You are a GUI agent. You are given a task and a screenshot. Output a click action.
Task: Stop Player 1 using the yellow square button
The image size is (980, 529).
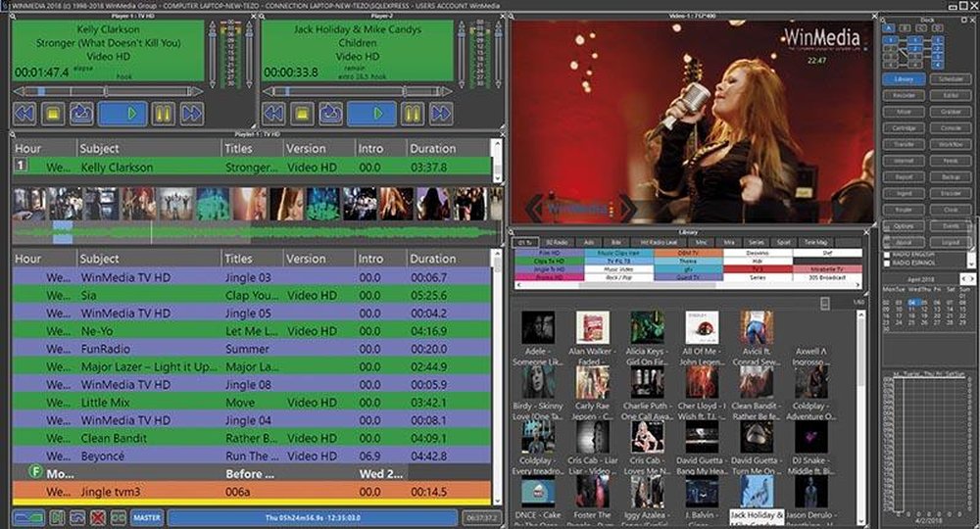point(53,114)
